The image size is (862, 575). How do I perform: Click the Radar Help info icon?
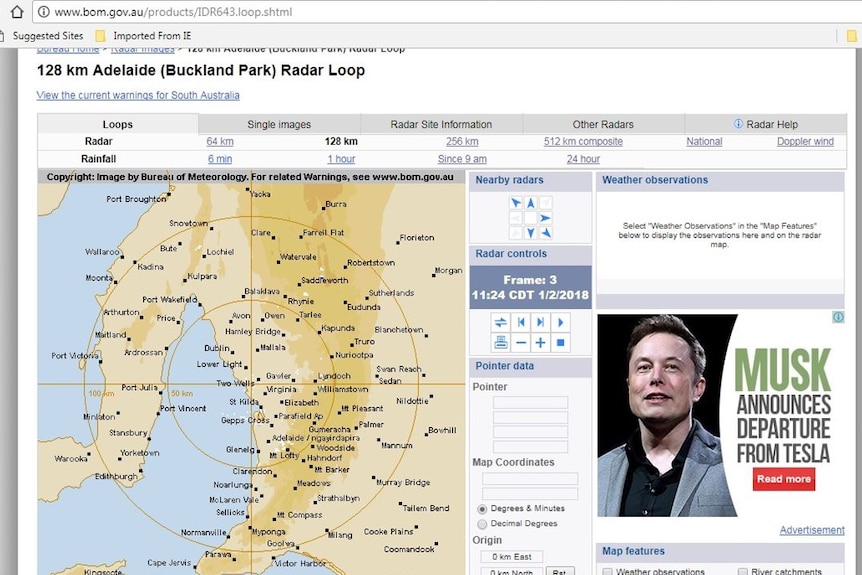click(x=738, y=124)
